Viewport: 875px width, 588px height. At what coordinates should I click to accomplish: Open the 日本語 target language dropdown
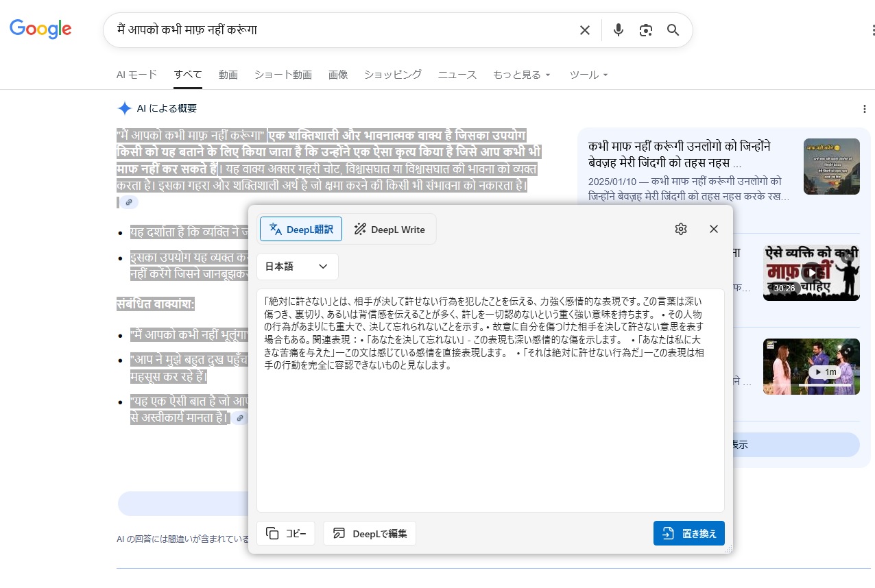(297, 267)
